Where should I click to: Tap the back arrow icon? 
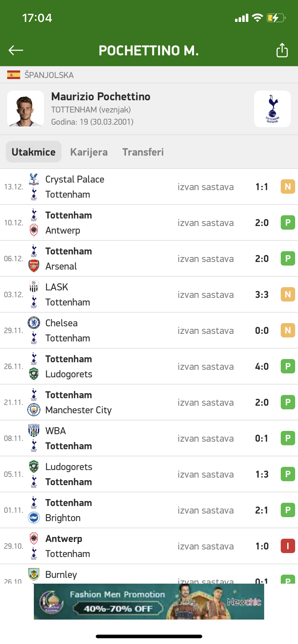pyautogui.click(x=16, y=50)
